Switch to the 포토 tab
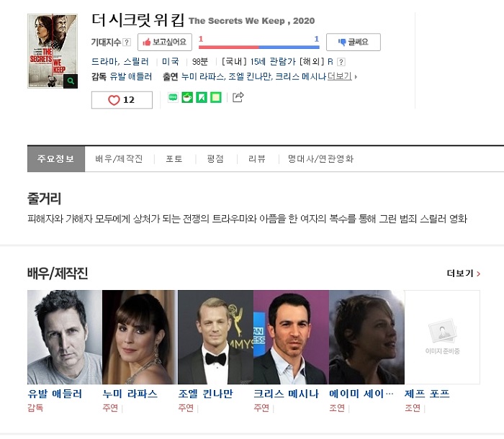 174,159
